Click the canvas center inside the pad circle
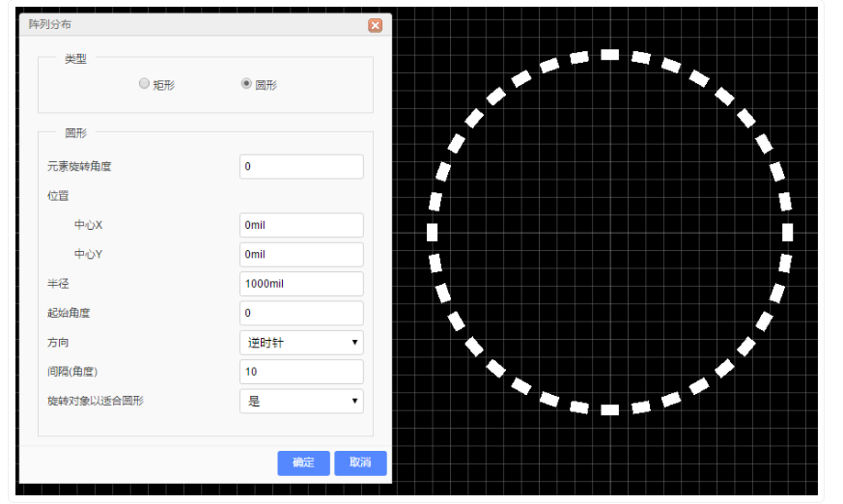This screenshot has width=843, height=504. (610, 232)
